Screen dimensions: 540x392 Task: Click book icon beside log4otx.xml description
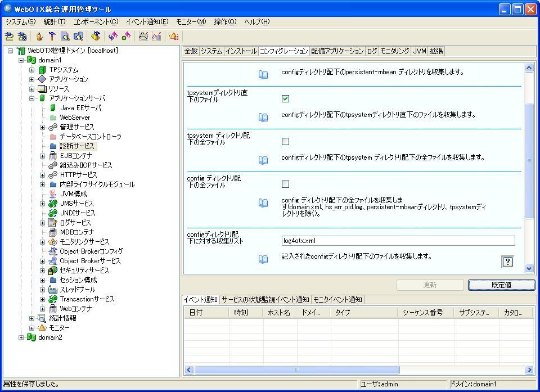263,259
